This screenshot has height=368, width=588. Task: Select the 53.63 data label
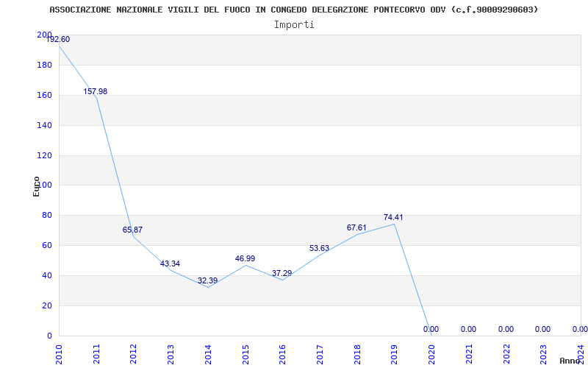pos(319,248)
